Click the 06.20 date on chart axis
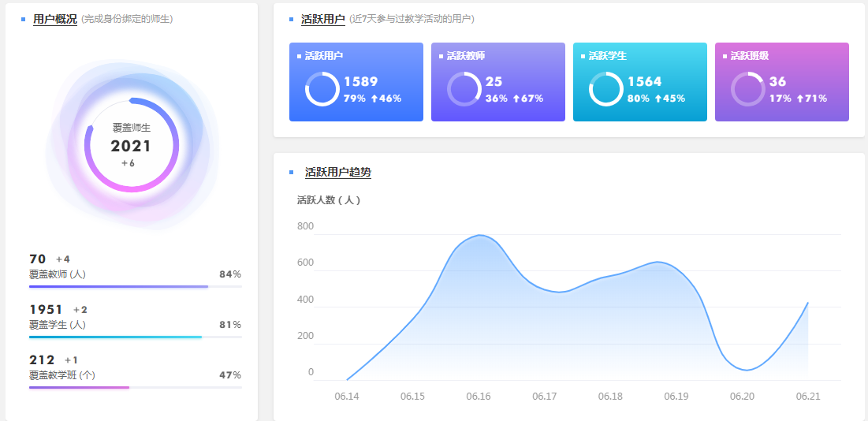Screen dimensions: 868x421 point(742,397)
